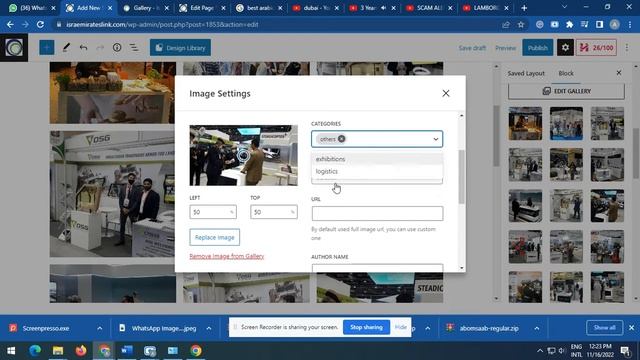Viewport: 640px width, 360px height.
Task: Select 'exhibitions' from the category list
Action: coord(377,159)
